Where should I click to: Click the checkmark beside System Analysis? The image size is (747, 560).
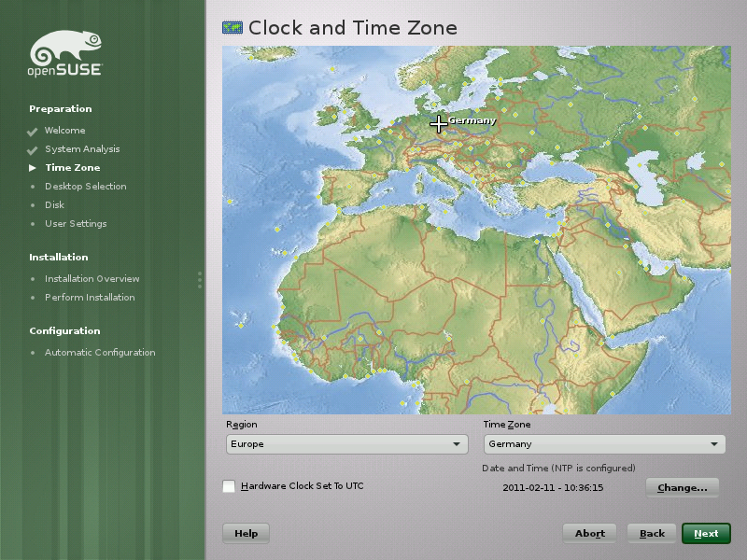click(x=31, y=149)
